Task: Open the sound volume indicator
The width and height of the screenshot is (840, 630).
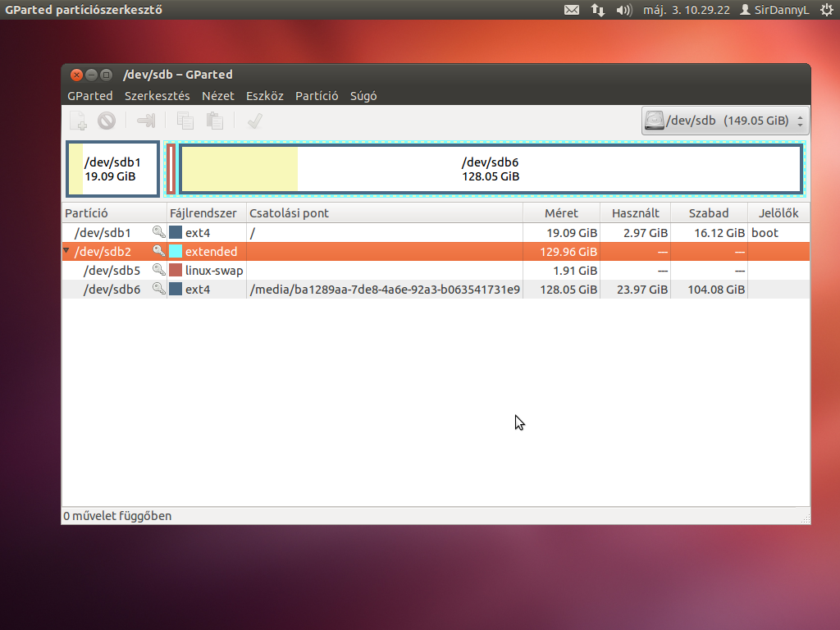Action: (x=624, y=10)
